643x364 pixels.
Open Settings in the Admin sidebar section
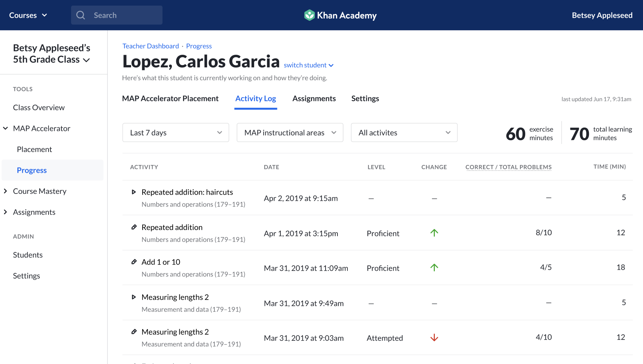26,276
